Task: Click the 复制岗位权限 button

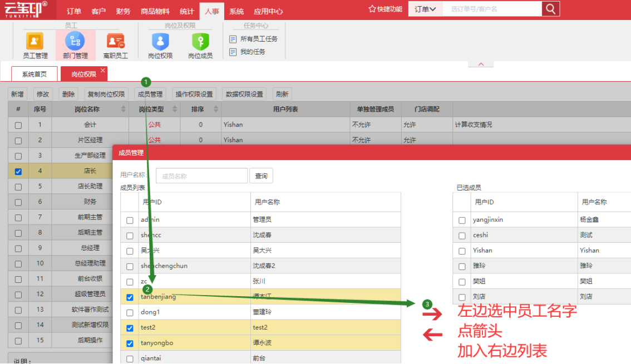Action: [106, 94]
